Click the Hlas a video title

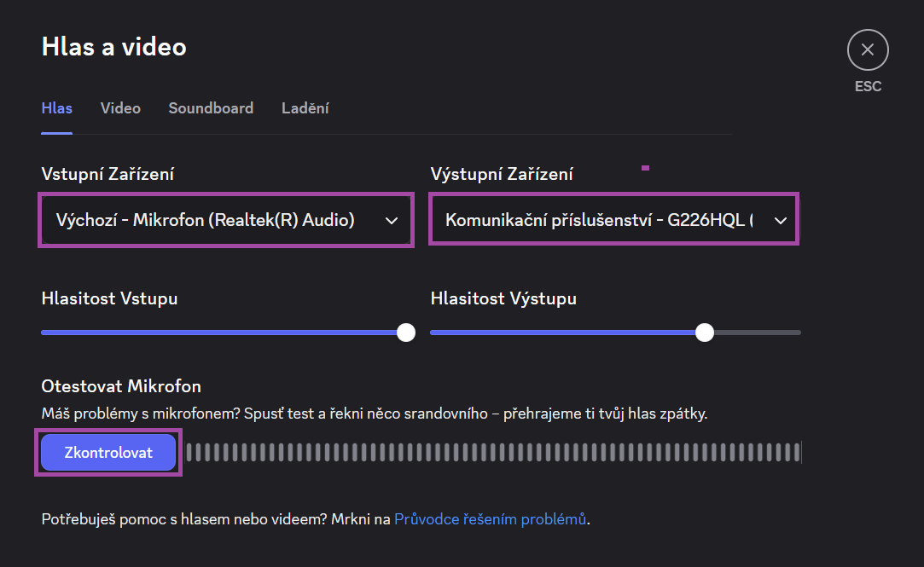click(113, 47)
